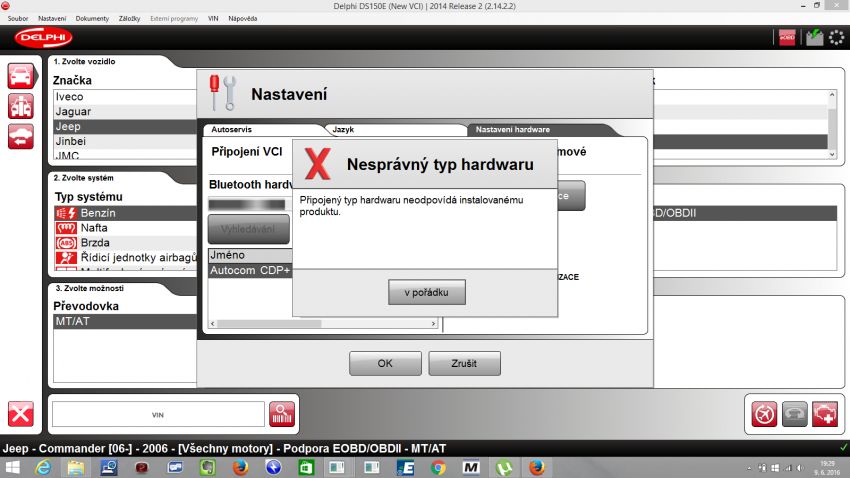Image resolution: width=850 pixels, height=478 pixels.
Task: Click the Bluetooth search progress bar
Action: pos(247,204)
